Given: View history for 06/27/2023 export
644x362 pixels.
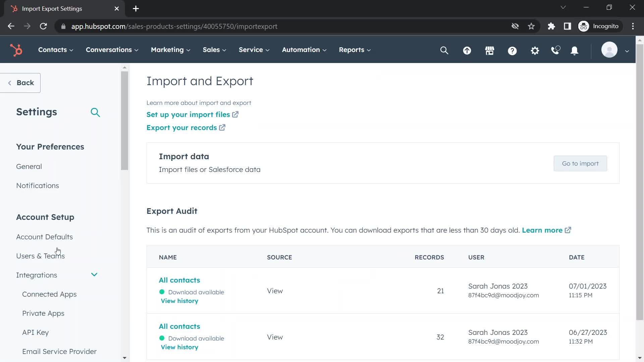Looking at the screenshot, I should pos(179,347).
